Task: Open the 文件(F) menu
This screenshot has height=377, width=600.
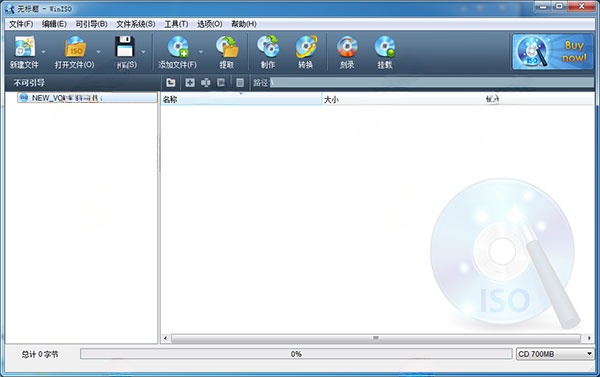Action: pos(21,24)
